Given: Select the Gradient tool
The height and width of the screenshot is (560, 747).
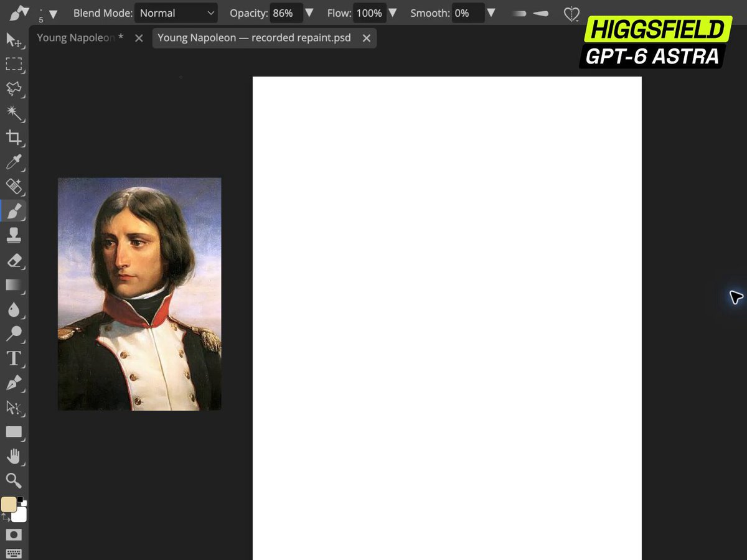Looking at the screenshot, I should point(14,285).
